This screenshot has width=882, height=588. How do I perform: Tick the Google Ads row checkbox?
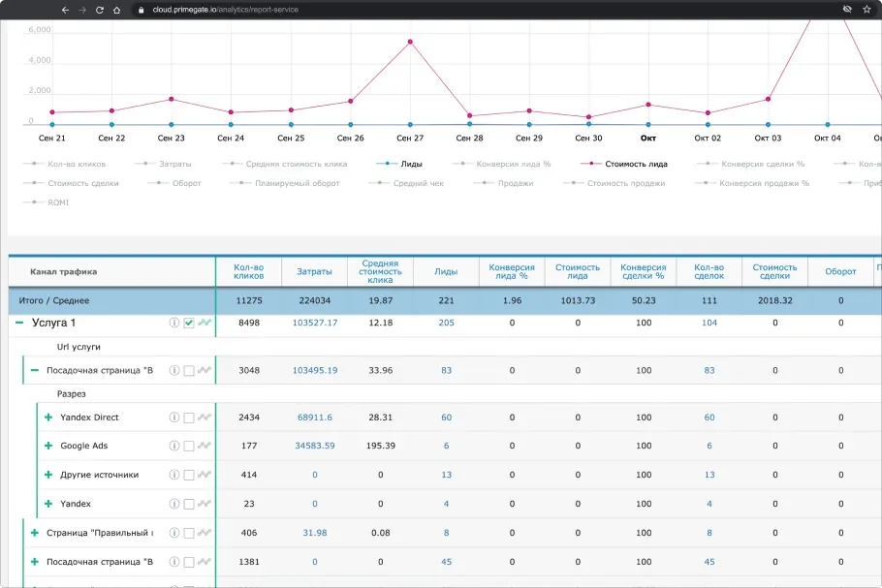coord(189,447)
